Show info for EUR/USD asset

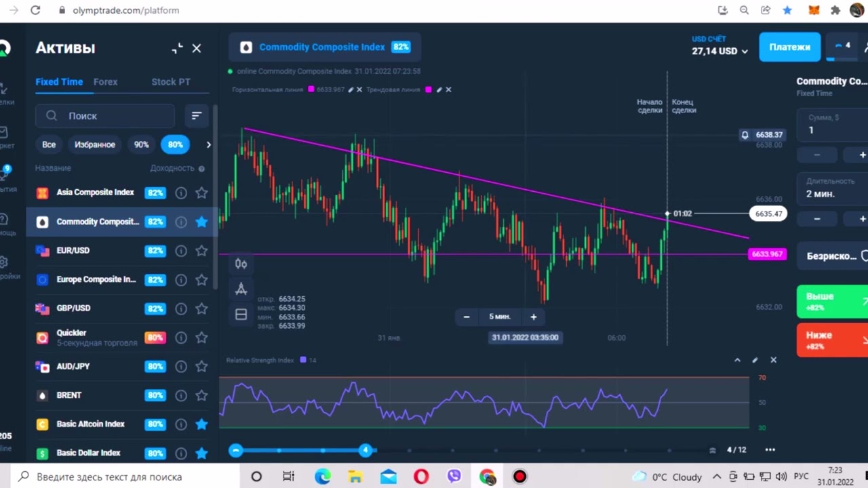[x=181, y=251]
